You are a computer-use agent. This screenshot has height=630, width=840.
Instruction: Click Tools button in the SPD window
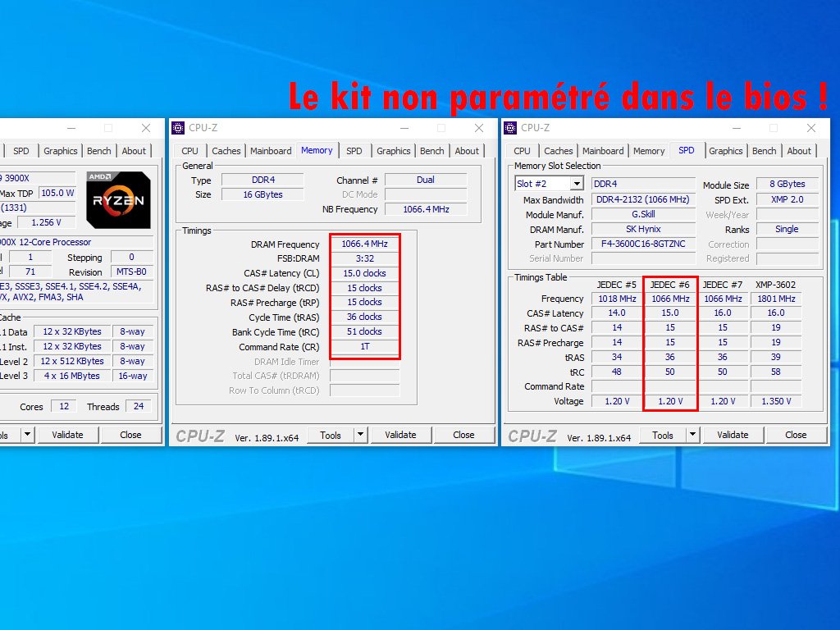click(663, 435)
